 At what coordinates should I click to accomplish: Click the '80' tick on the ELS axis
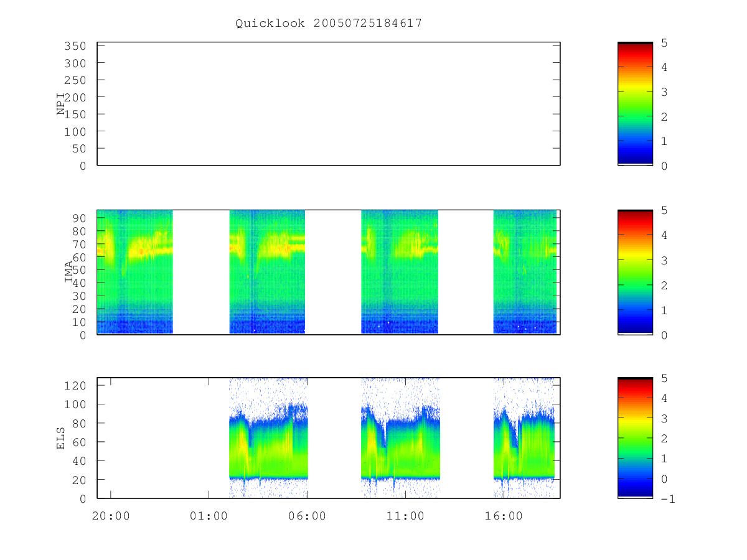pyautogui.click(x=80, y=423)
